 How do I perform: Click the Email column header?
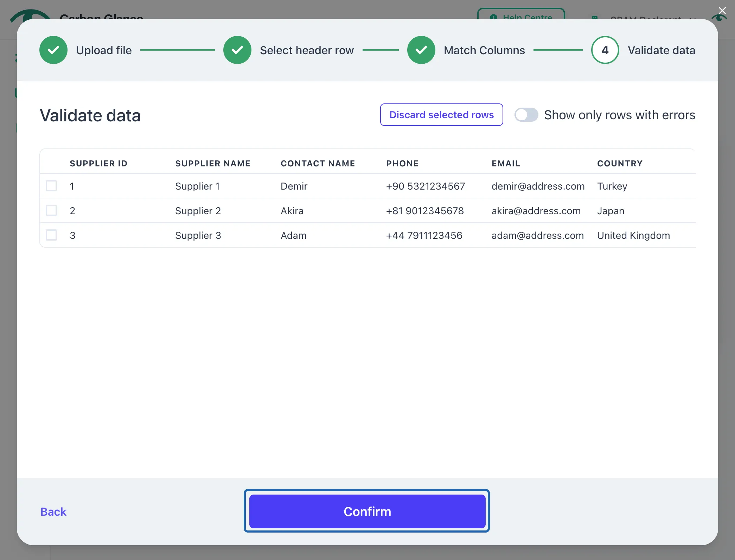[x=506, y=164]
